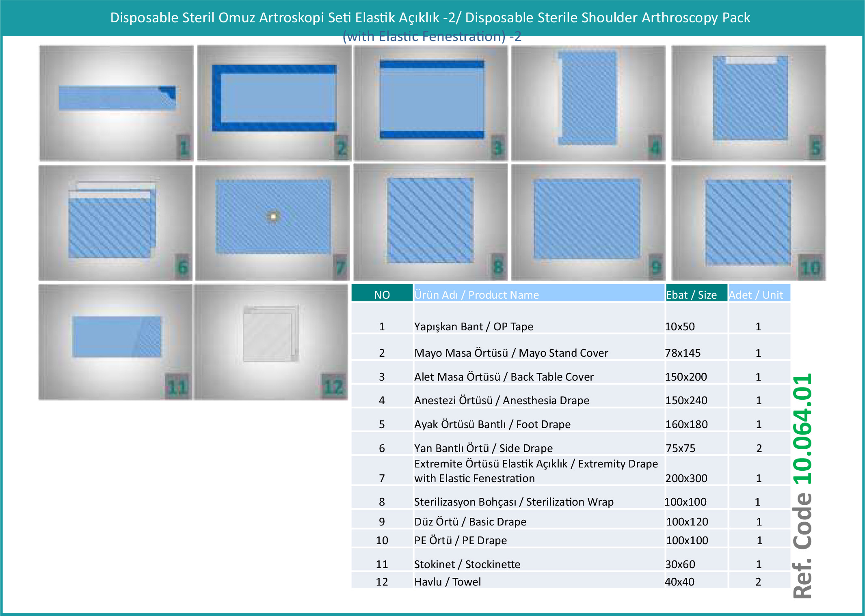Click thumbnail 7 showing the Extremity Drape

click(272, 223)
